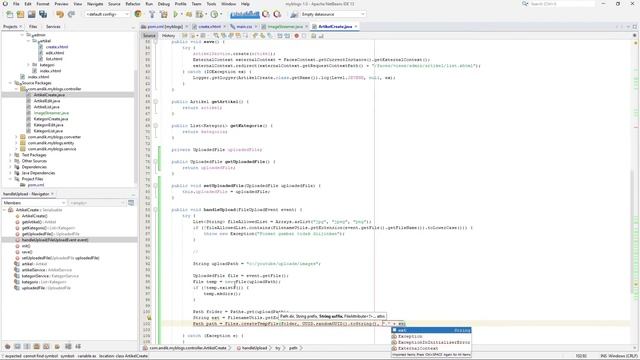Toggle Show Static Members filter in Navigator

[27, 347]
